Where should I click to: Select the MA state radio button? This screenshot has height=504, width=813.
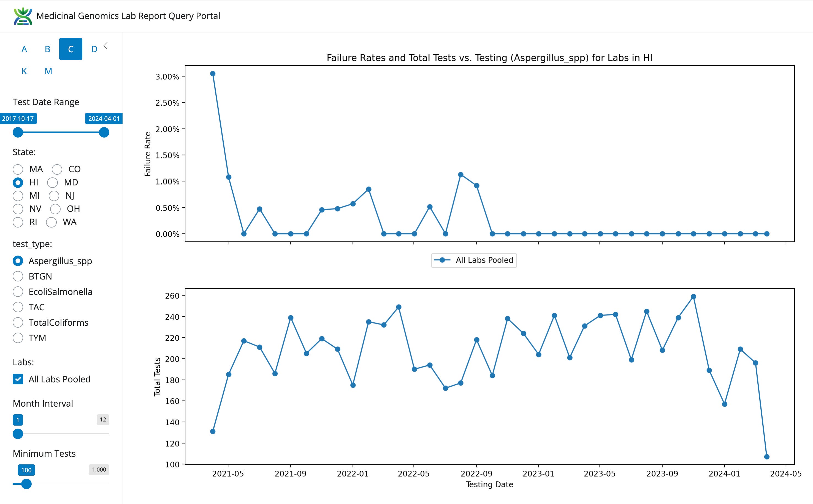click(x=18, y=169)
